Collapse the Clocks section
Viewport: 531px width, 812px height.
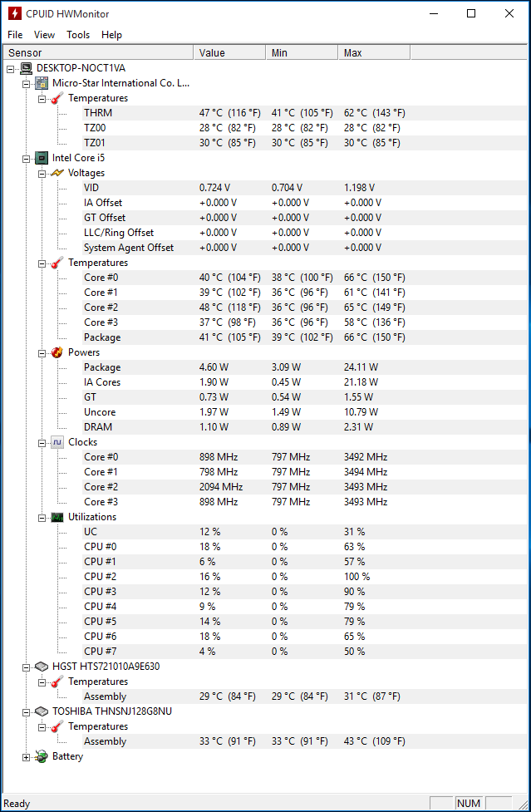pos(42,443)
